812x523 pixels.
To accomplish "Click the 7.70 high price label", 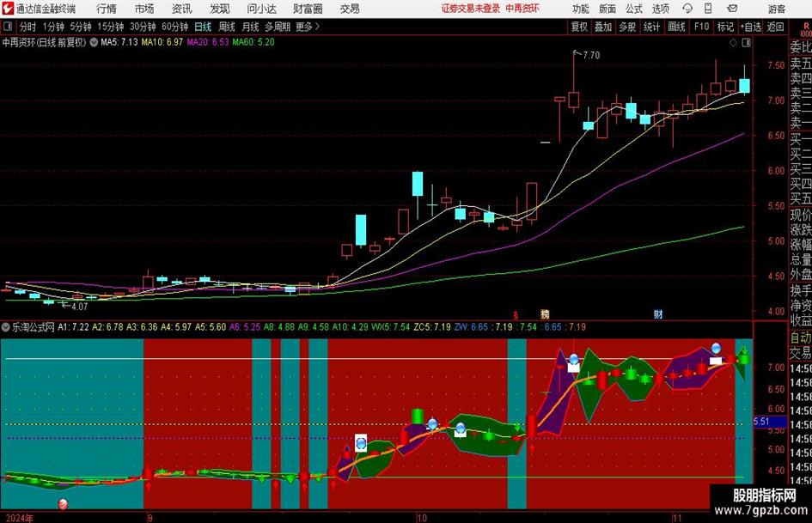I will 591,55.
